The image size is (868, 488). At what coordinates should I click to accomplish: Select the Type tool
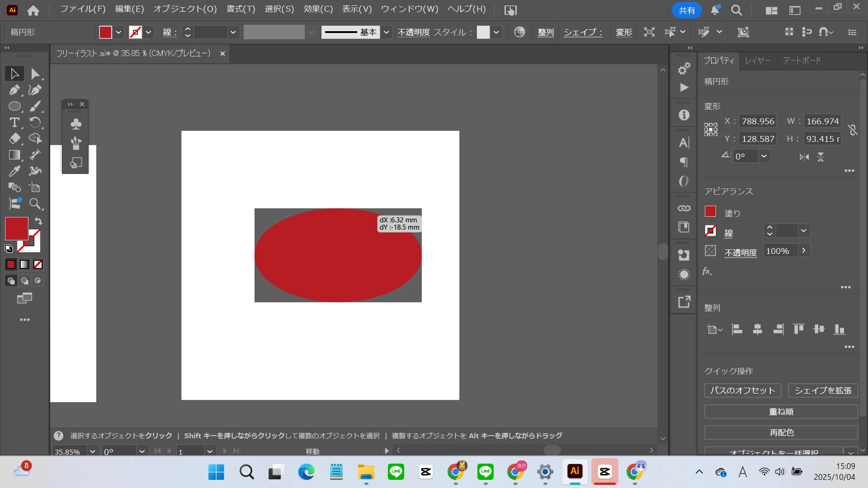click(x=14, y=122)
